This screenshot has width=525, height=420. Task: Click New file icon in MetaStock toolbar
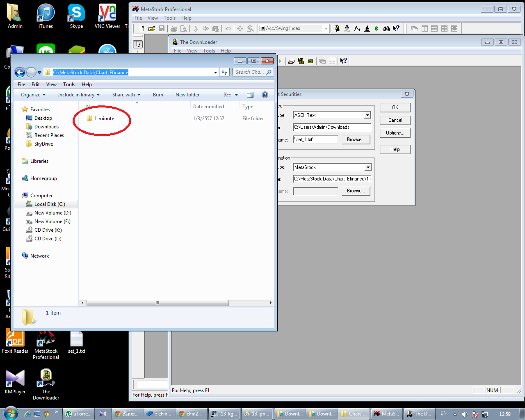142,28
